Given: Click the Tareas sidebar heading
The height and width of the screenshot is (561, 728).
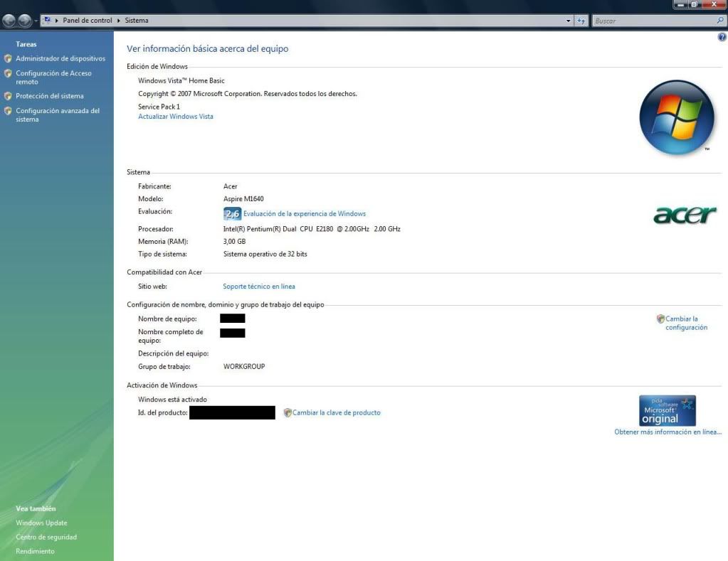Looking at the screenshot, I should [x=26, y=44].
